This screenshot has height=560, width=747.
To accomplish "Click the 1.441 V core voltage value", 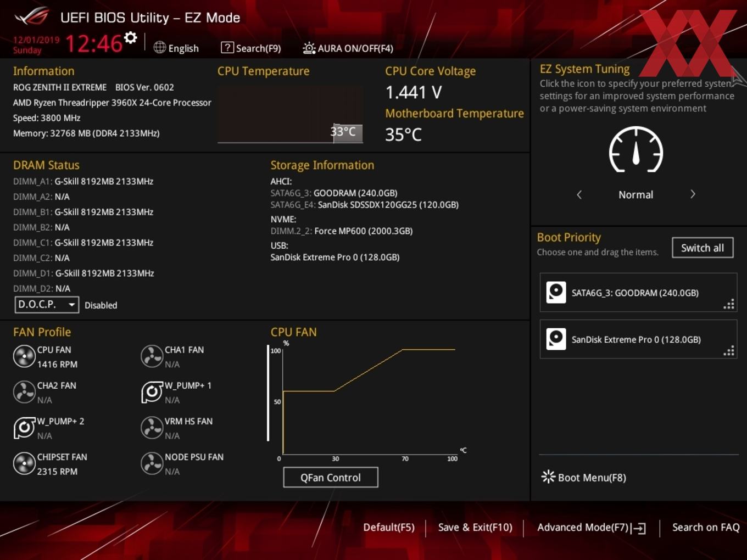I will pyautogui.click(x=414, y=92).
